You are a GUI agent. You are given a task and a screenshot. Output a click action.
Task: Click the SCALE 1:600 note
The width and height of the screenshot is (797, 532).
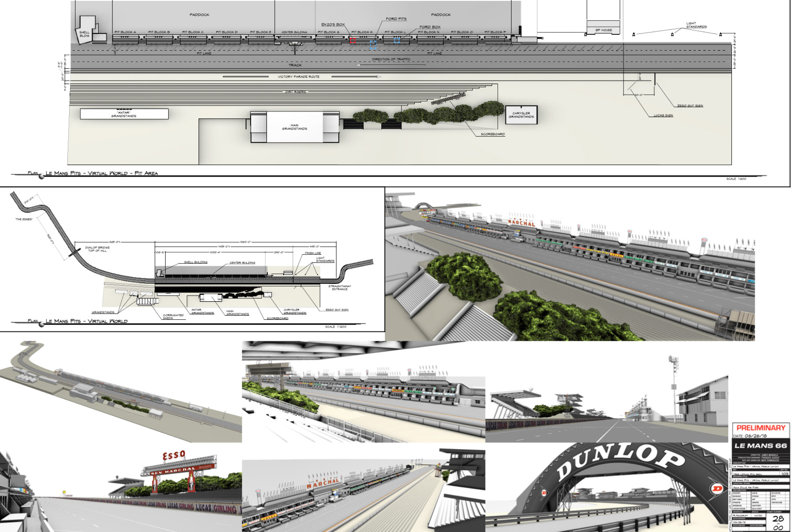(x=736, y=179)
